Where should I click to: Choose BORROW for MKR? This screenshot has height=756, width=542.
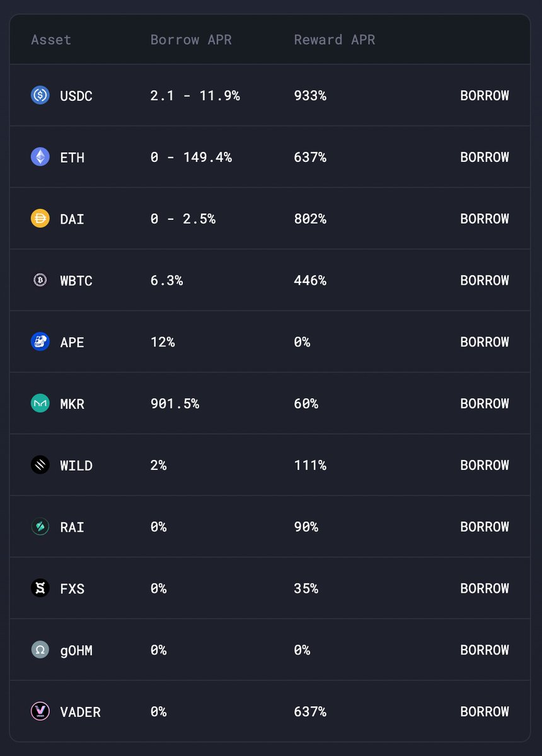(485, 403)
